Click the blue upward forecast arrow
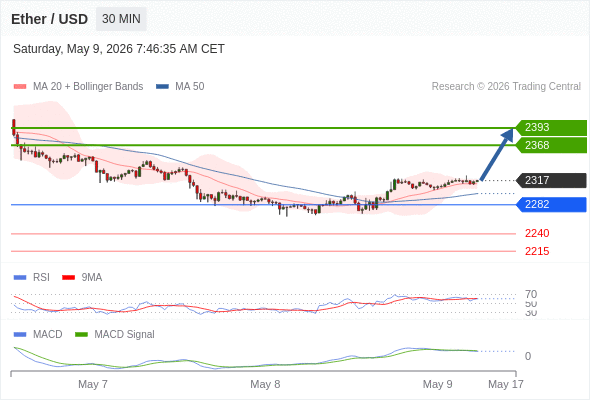Viewport: 590px width, 400px height. pyautogui.click(x=497, y=154)
